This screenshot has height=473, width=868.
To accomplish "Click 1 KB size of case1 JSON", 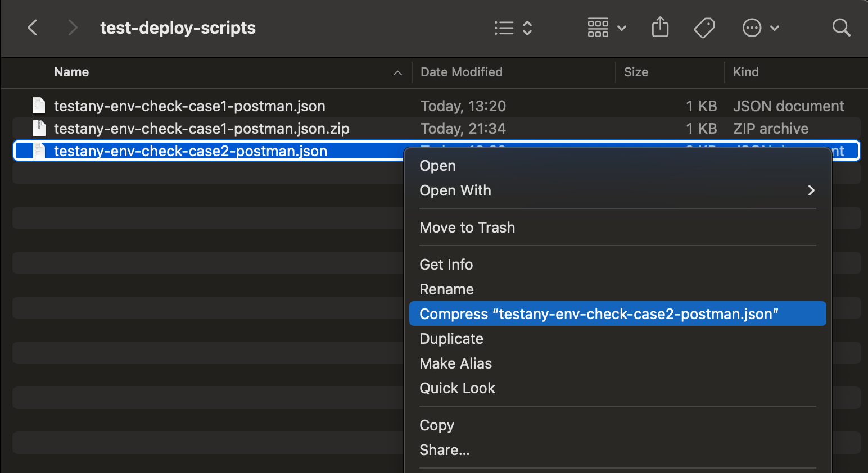I will (x=702, y=106).
